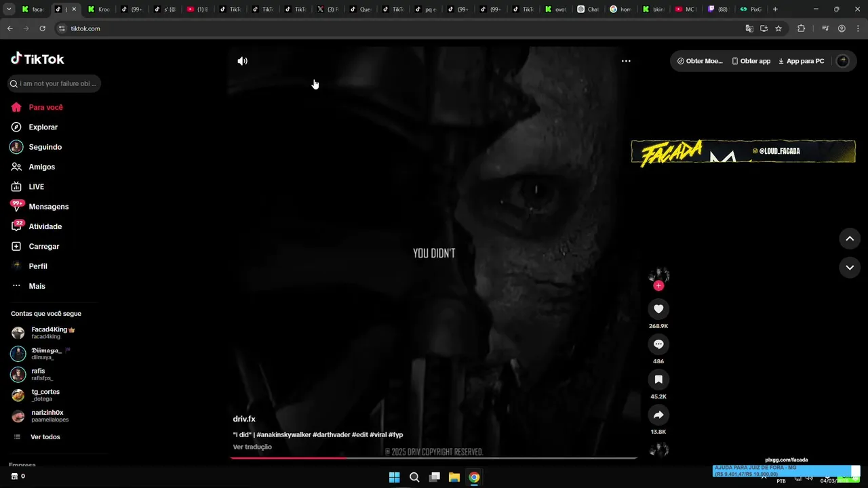Click the #edit hashtag
This screenshot has width=868, height=488.
click(x=360, y=434)
